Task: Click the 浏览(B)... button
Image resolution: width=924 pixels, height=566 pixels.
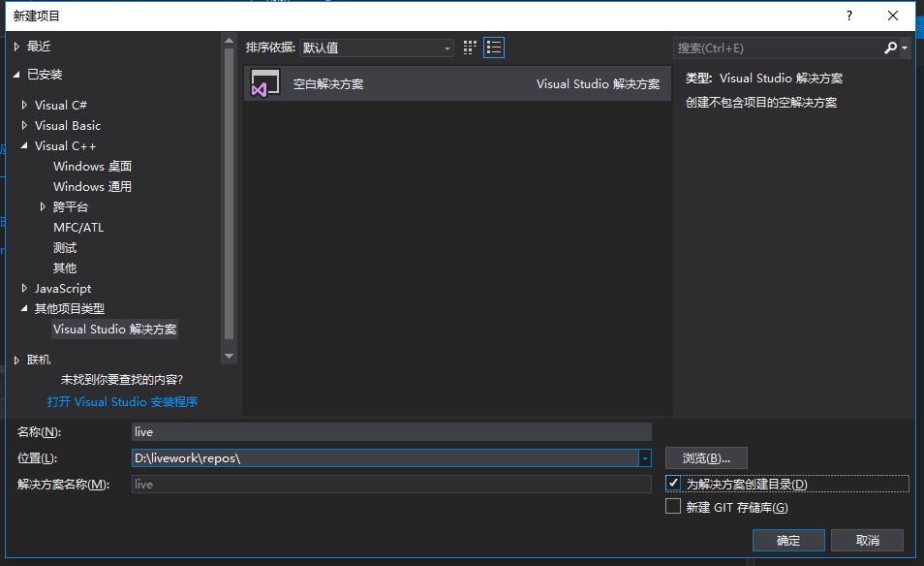Action: pos(706,458)
